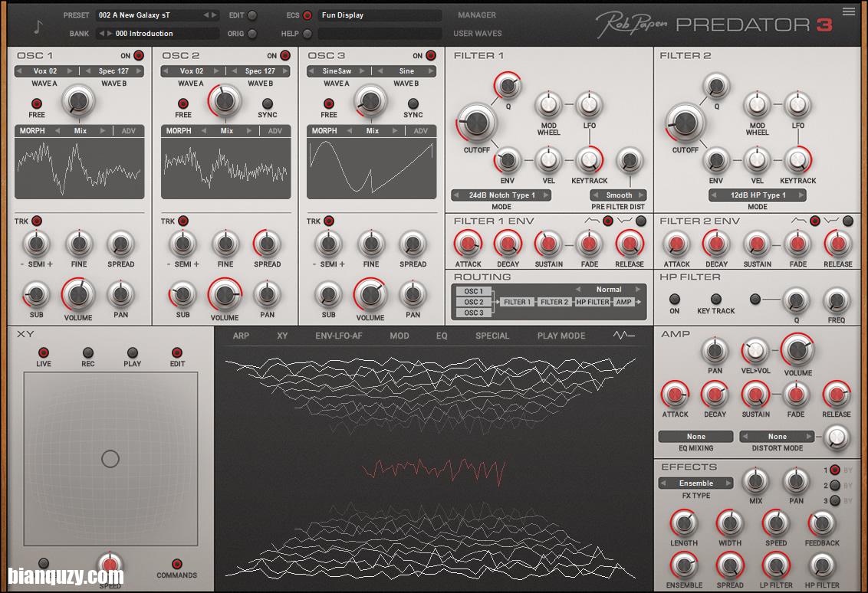Click the Filter 1 KEYTRACK knob
This screenshot has width=868, height=593.
pos(589,160)
